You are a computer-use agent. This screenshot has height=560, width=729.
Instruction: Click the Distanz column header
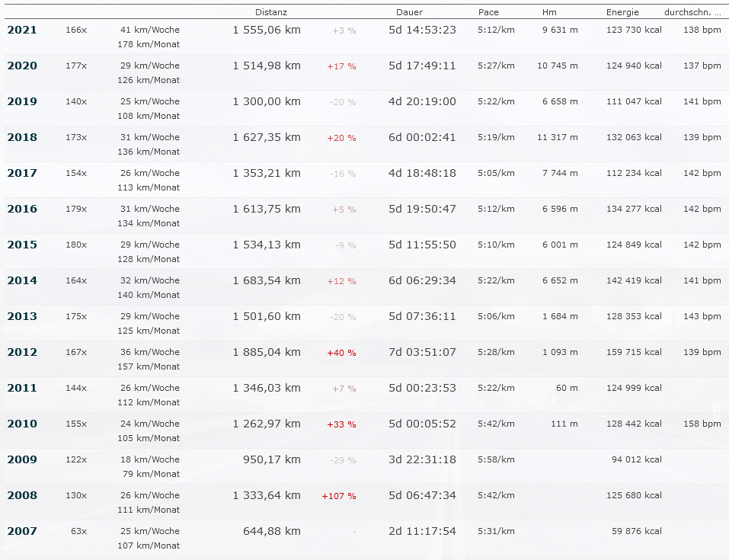(x=271, y=12)
